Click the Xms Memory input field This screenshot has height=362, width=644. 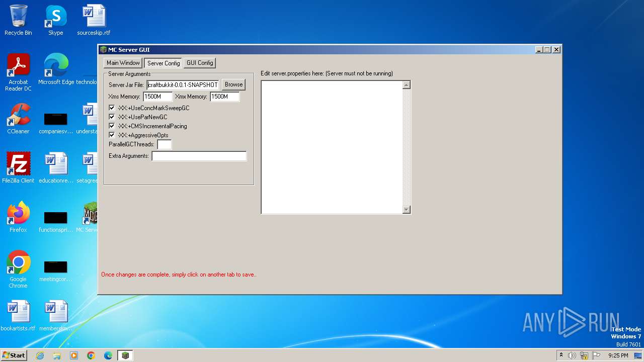click(x=158, y=97)
